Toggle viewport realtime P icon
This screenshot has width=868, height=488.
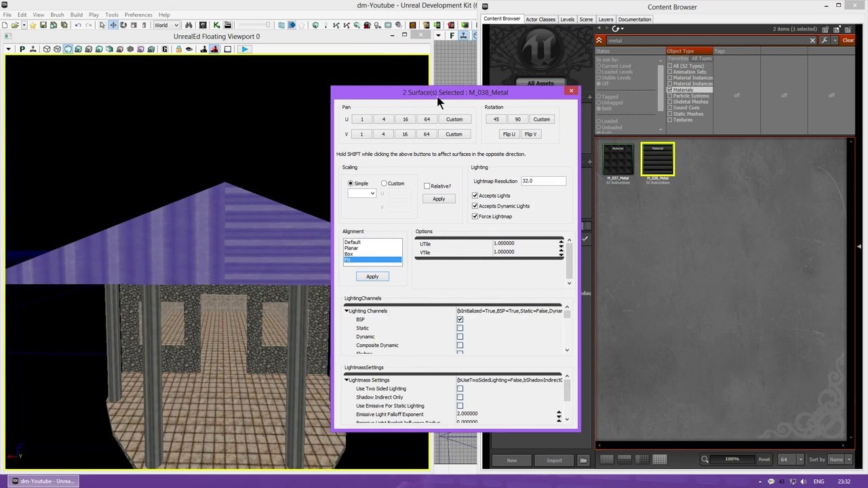click(22, 49)
